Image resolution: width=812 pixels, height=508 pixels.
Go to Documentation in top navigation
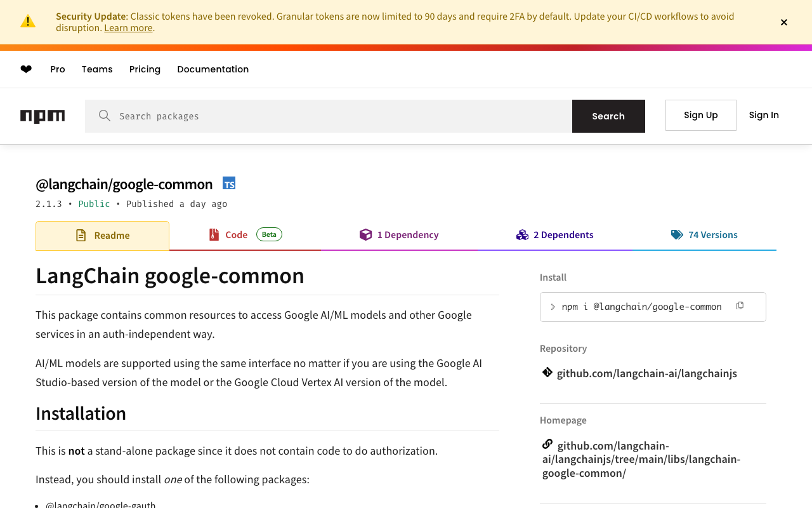213,69
